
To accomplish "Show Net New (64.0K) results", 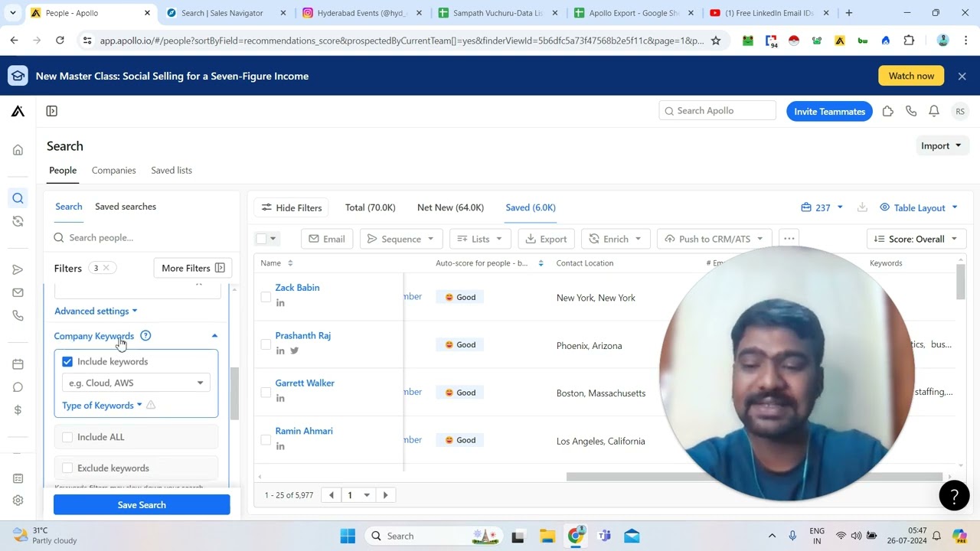I will click(450, 207).
